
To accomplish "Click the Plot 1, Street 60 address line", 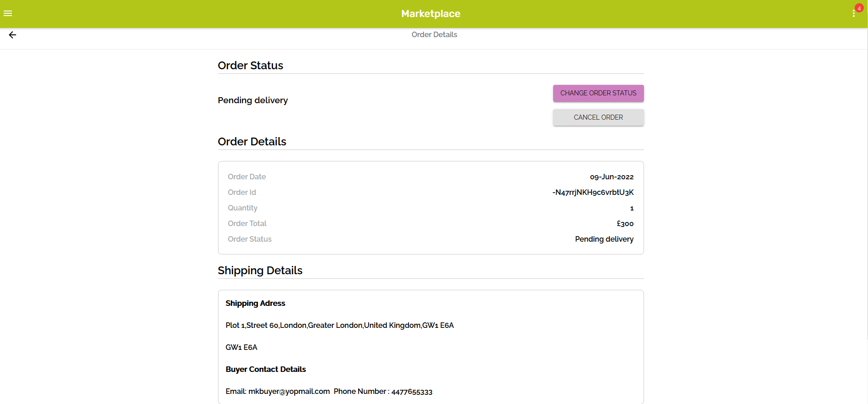I will click(x=339, y=326).
